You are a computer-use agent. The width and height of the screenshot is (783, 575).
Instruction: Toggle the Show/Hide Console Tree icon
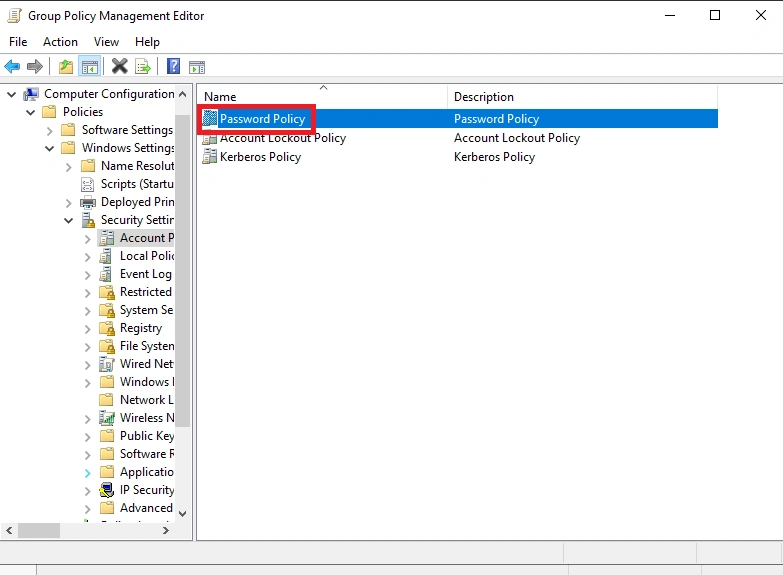[90, 66]
